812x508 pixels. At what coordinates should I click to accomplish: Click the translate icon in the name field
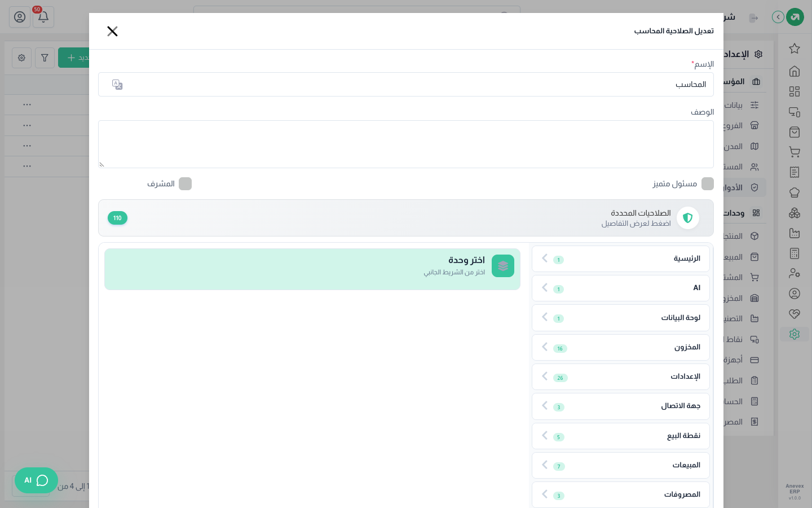click(117, 85)
